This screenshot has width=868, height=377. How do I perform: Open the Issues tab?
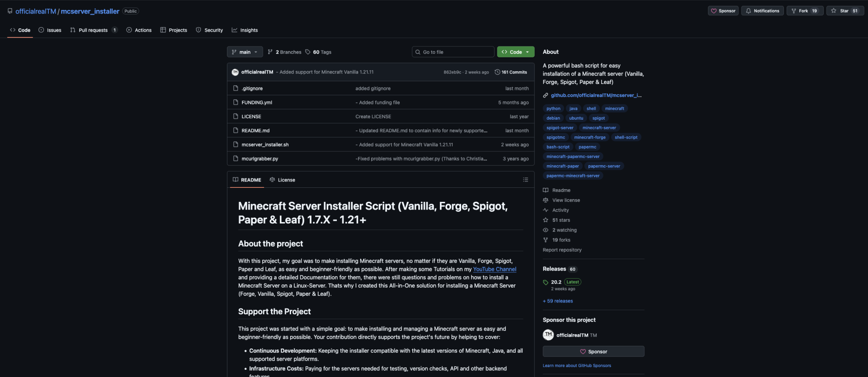(x=50, y=30)
